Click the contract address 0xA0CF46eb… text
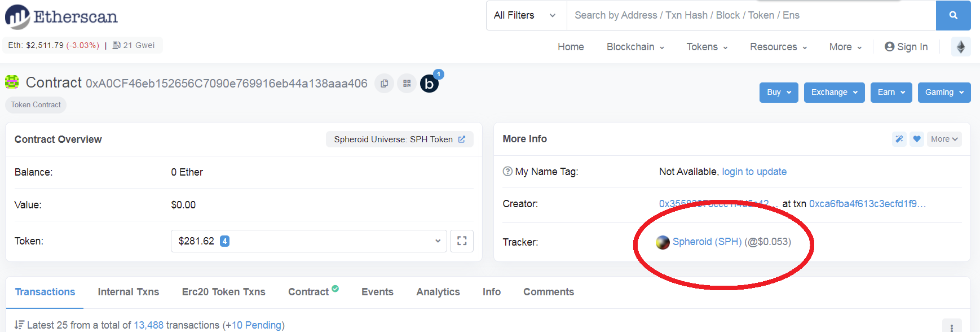Image resolution: width=980 pixels, height=332 pixels. coord(227,84)
